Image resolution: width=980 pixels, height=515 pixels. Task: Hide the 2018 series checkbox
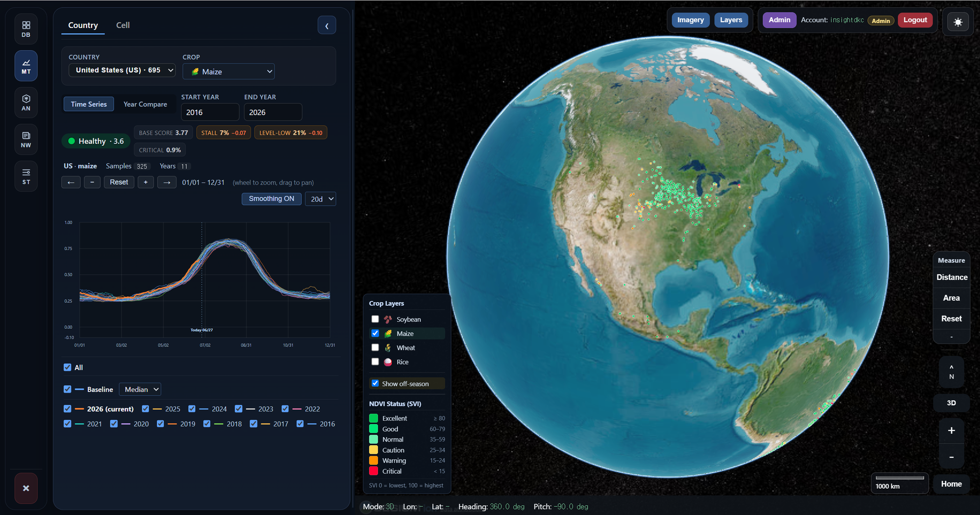pyautogui.click(x=207, y=424)
